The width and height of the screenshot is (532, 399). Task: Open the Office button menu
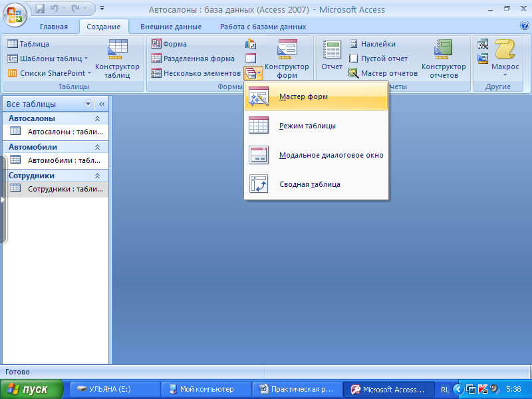(x=14, y=15)
